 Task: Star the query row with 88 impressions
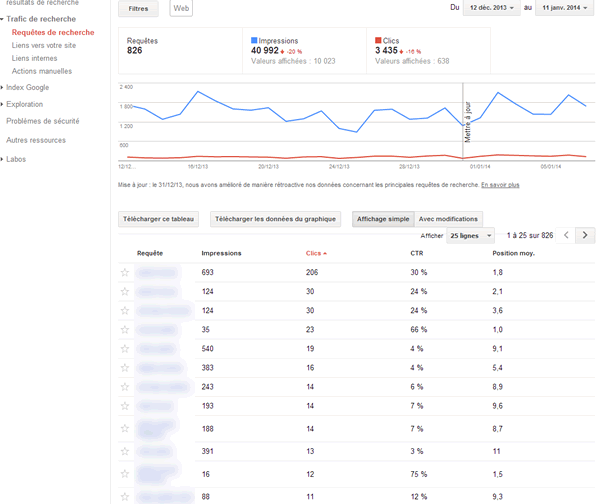point(125,497)
